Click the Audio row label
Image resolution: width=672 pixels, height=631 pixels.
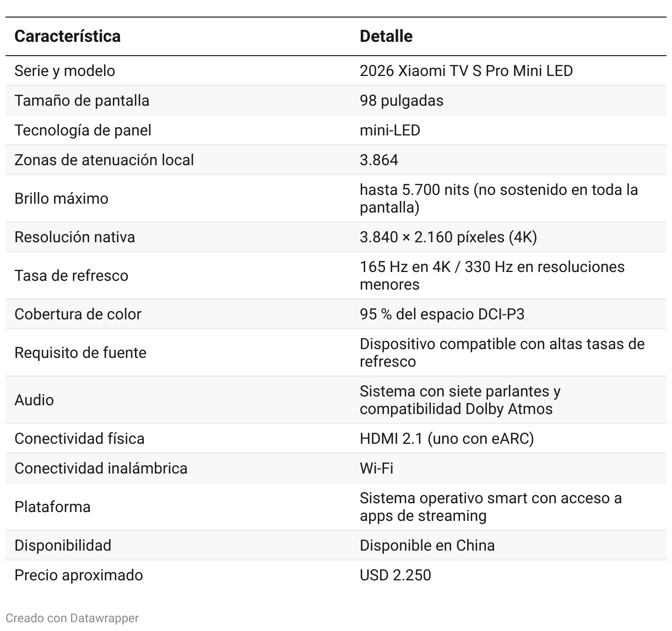coord(34,400)
